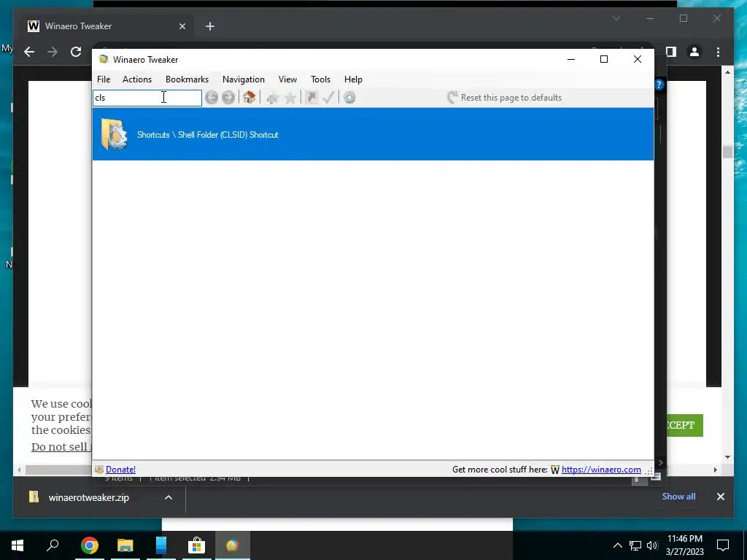Click the blue help question-mark icon
This screenshot has width=747, height=560.
[659, 85]
